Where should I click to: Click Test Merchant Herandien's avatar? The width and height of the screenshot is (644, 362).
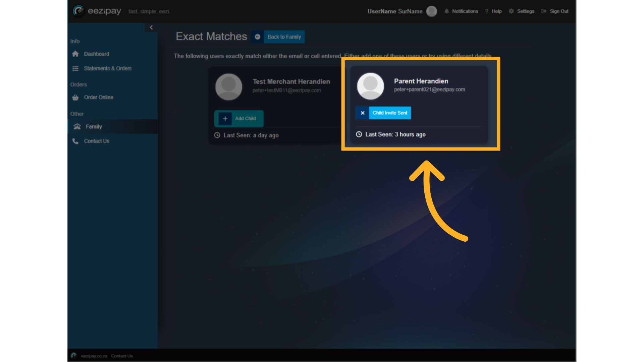click(x=229, y=87)
